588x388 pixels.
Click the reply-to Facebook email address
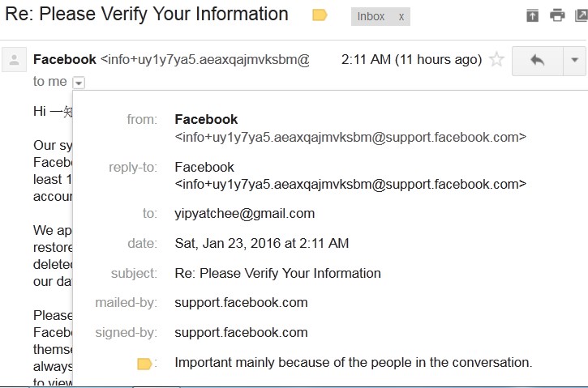(350, 185)
